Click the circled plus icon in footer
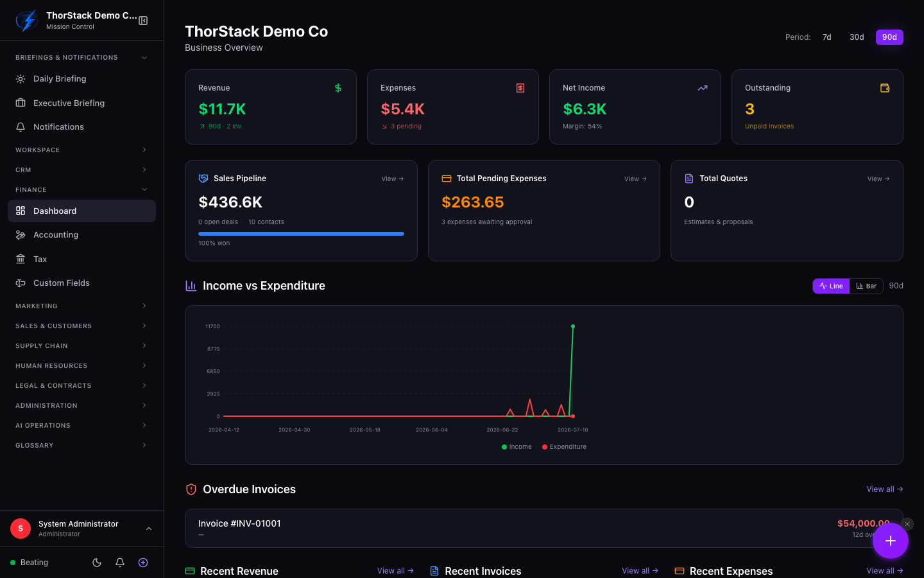The width and height of the screenshot is (924, 578). [143, 563]
